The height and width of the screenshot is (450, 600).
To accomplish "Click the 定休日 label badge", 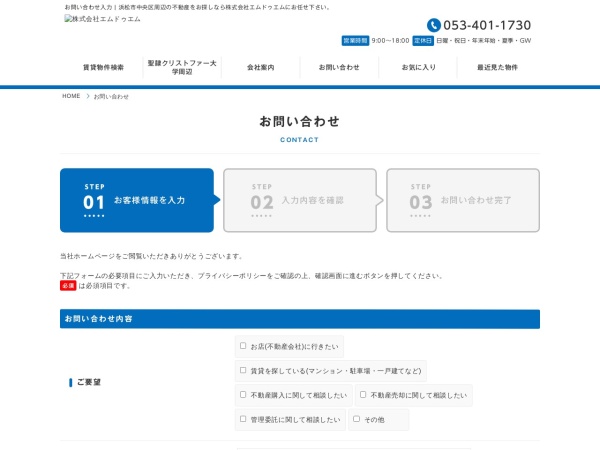I will pyautogui.click(x=423, y=41).
